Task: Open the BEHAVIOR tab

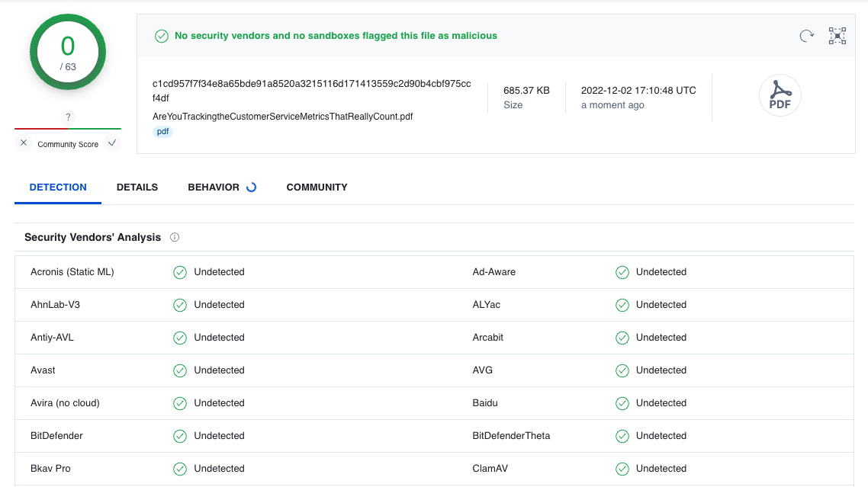Action: click(214, 187)
